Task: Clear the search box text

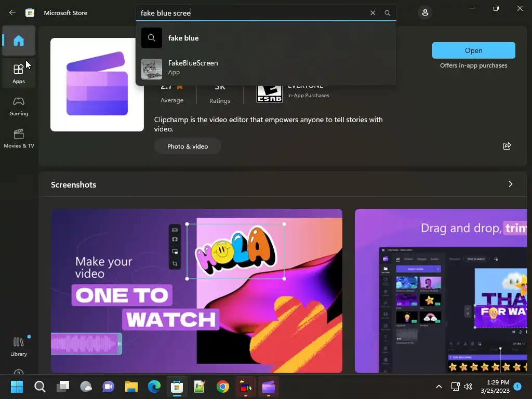Action: click(x=373, y=13)
